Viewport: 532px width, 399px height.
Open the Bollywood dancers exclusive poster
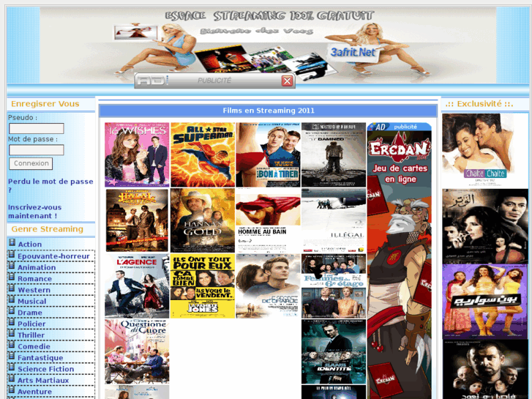[x=485, y=302]
